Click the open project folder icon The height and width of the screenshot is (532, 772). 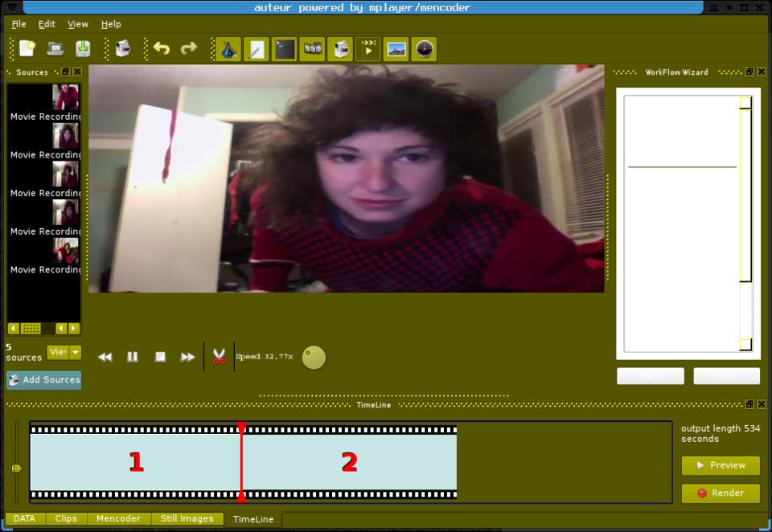(55, 49)
